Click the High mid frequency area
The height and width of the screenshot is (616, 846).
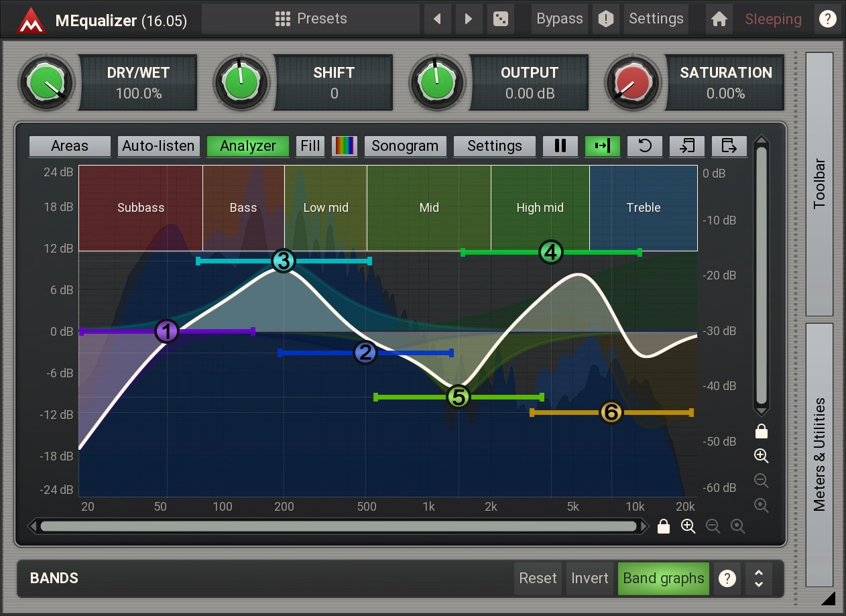[540, 208]
